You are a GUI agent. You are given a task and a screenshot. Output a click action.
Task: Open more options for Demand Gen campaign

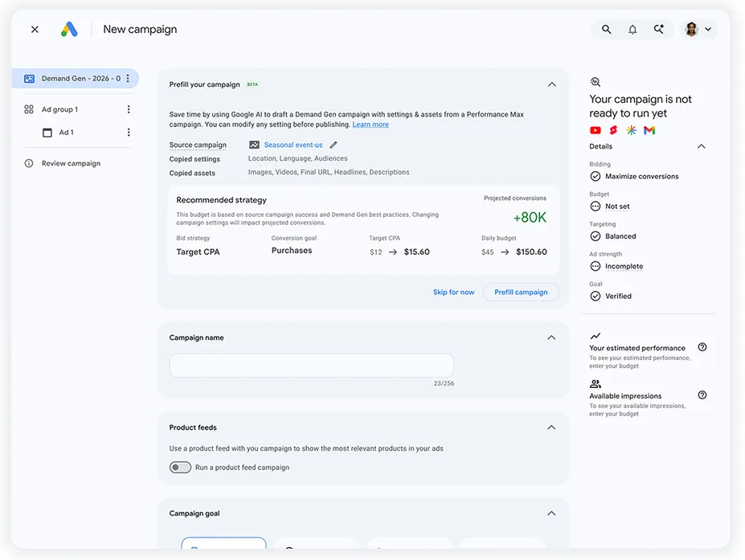point(128,79)
